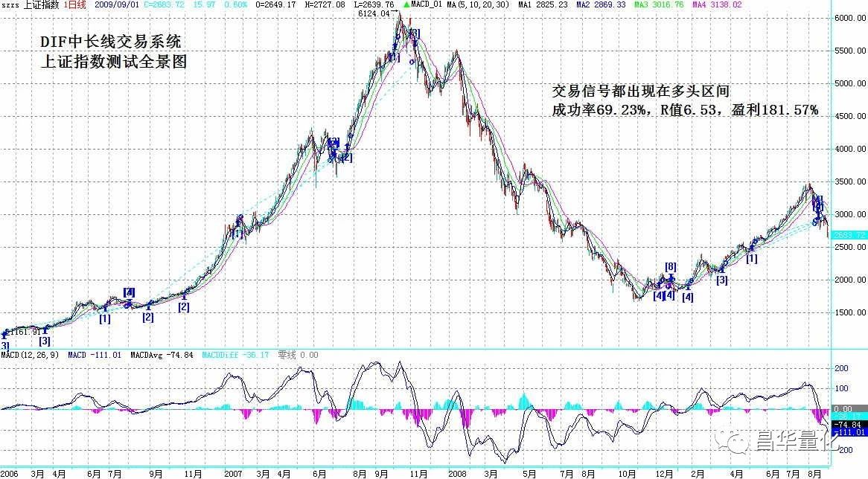
Task: Click the '零线 0.00' zero line label
Action: pyautogui.click(x=298, y=355)
